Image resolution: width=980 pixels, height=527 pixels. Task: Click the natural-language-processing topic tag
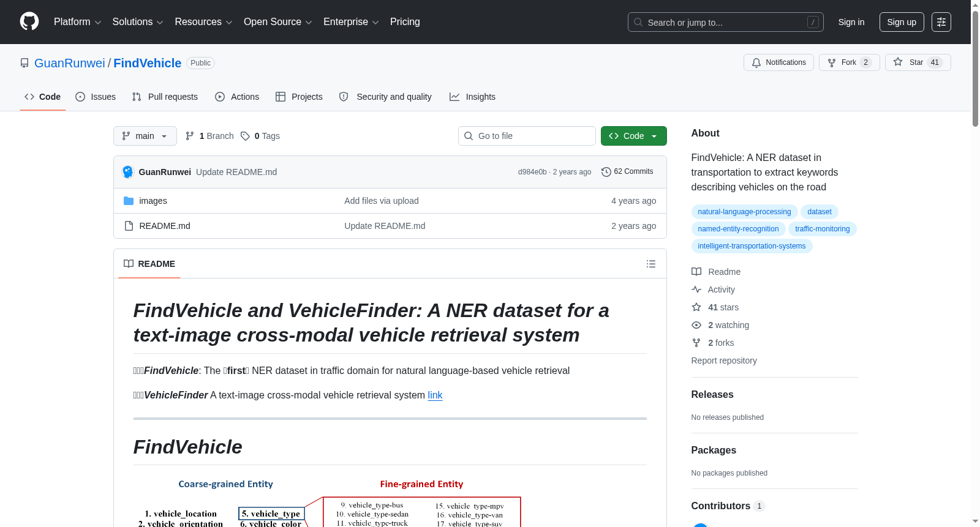pos(744,212)
